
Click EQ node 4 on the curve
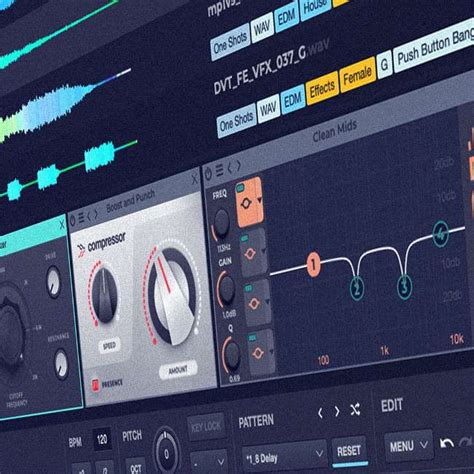(441, 235)
